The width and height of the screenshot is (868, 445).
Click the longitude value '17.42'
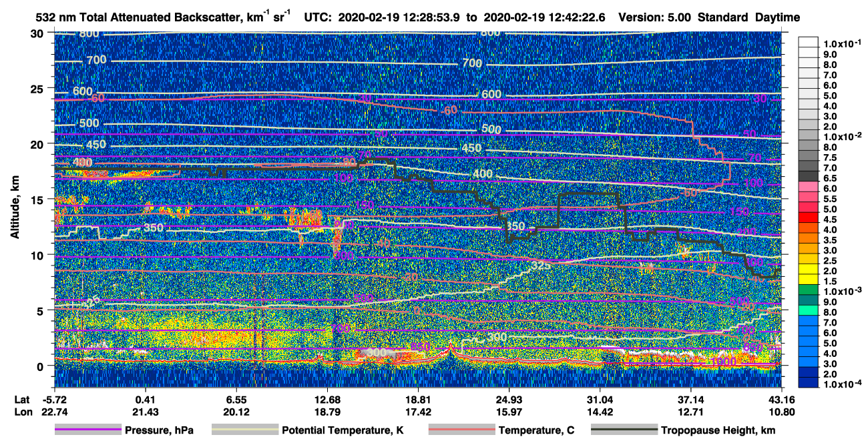click(x=418, y=412)
